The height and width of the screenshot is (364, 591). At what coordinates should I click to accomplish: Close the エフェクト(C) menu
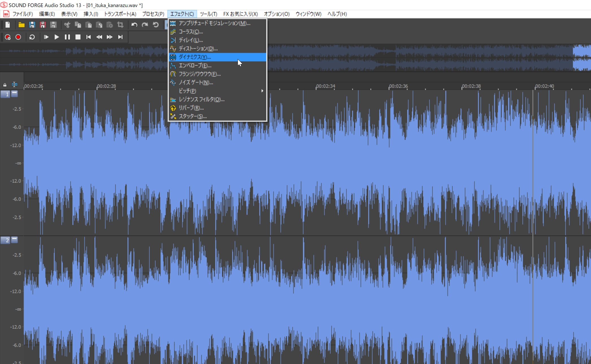pyautogui.click(x=182, y=14)
